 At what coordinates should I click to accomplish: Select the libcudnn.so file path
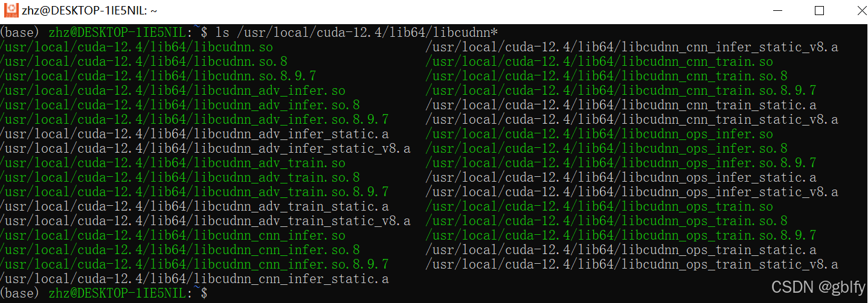[x=137, y=47]
